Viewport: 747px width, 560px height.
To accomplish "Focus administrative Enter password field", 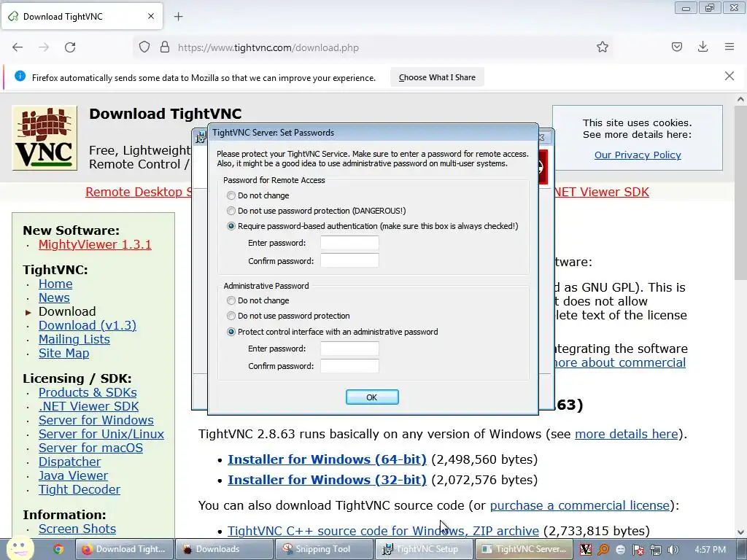I will point(349,349).
